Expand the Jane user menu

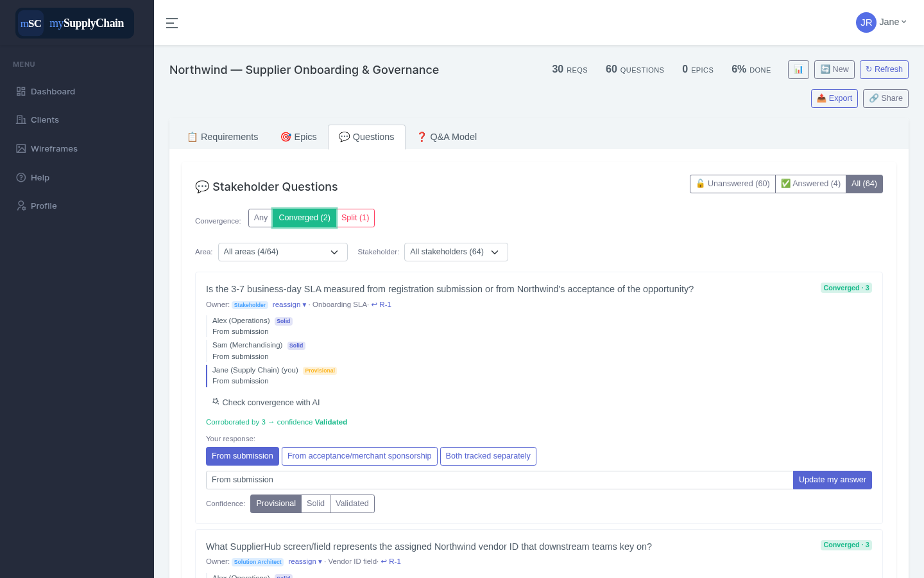(893, 22)
